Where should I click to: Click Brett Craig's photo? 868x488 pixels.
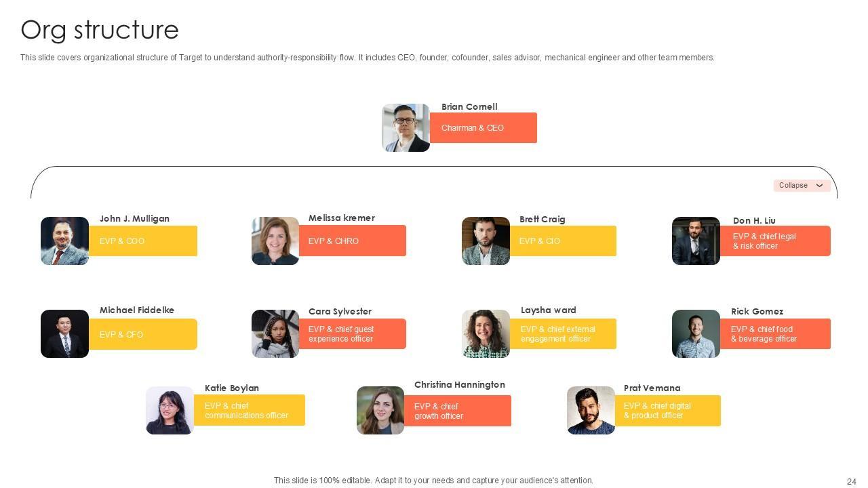(486, 241)
